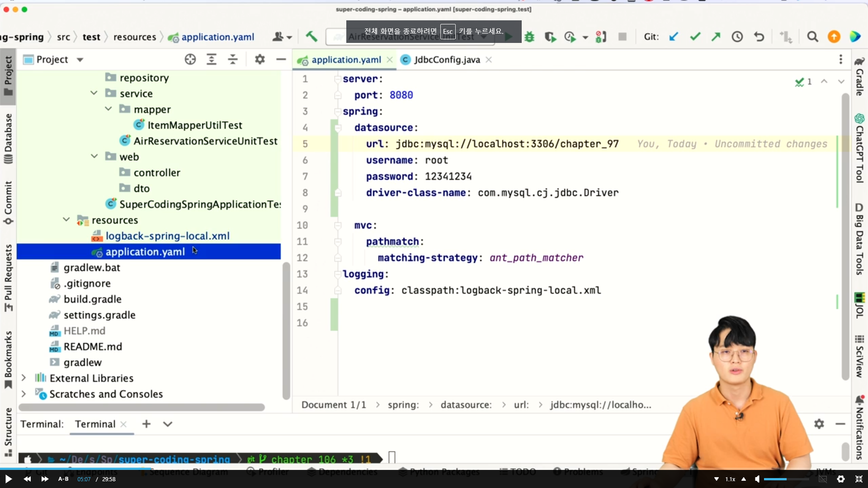The width and height of the screenshot is (868, 488).
Task: Open the Bookmarks tool tab
Action: [8, 360]
